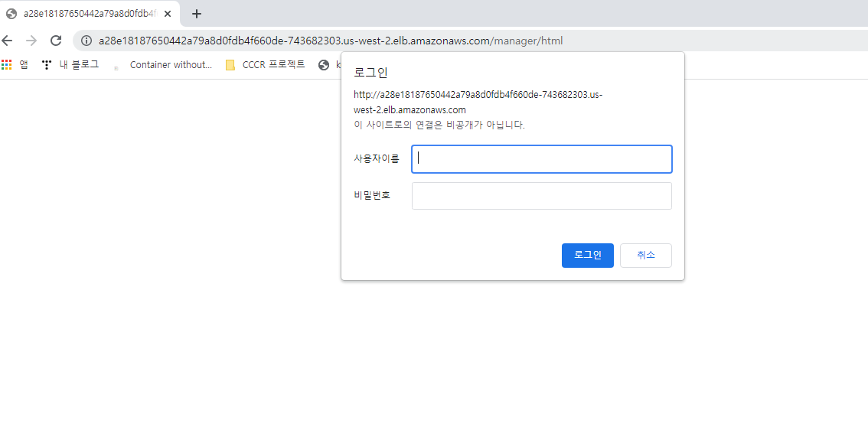Image resolution: width=868 pixels, height=443 pixels.
Task: Focus the 비밀번호 password field
Action: click(541, 196)
